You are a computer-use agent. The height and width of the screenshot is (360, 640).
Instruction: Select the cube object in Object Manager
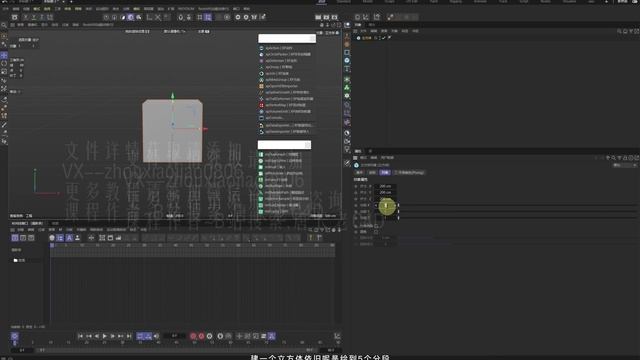pos(367,38)
